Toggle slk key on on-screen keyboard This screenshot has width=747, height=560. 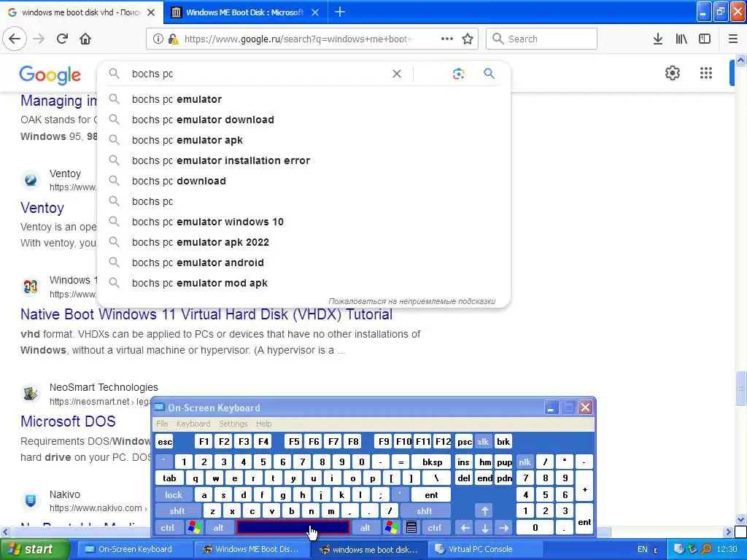pos(483,442)
